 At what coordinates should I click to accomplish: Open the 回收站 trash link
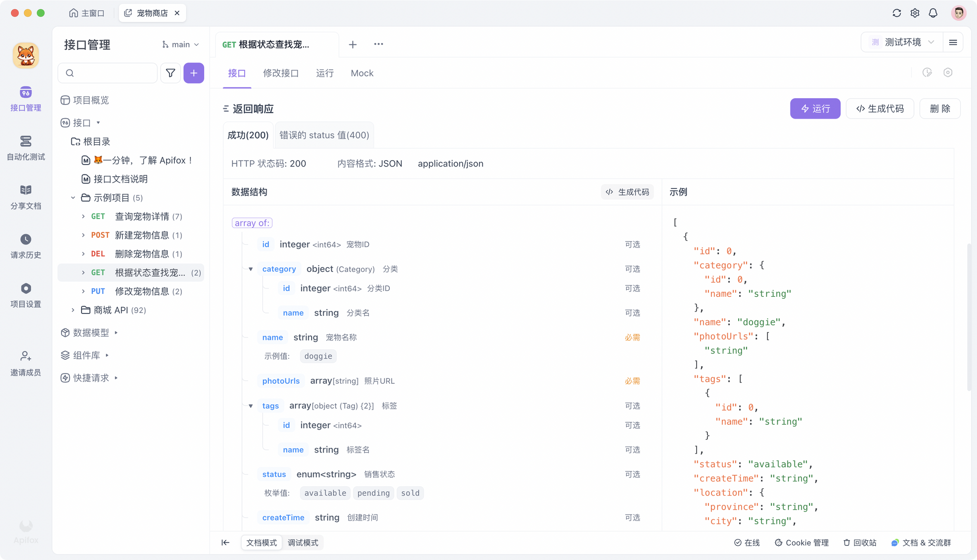coord(860,542)
